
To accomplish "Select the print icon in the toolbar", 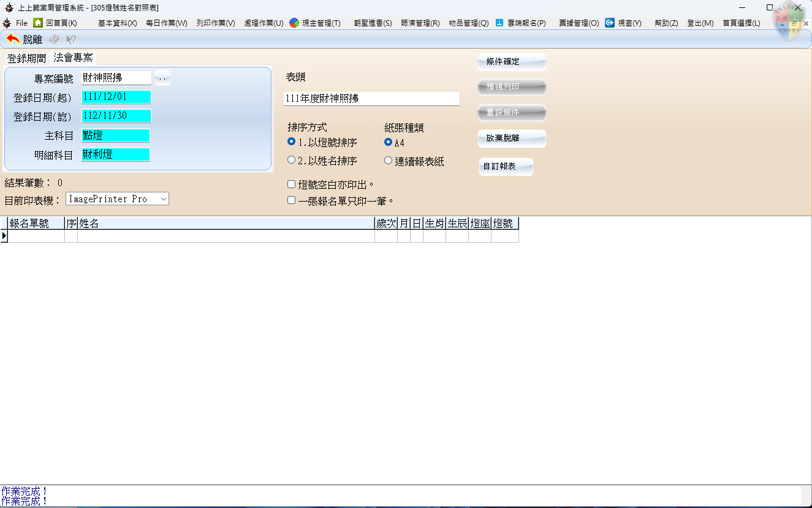I will [53, 39].
